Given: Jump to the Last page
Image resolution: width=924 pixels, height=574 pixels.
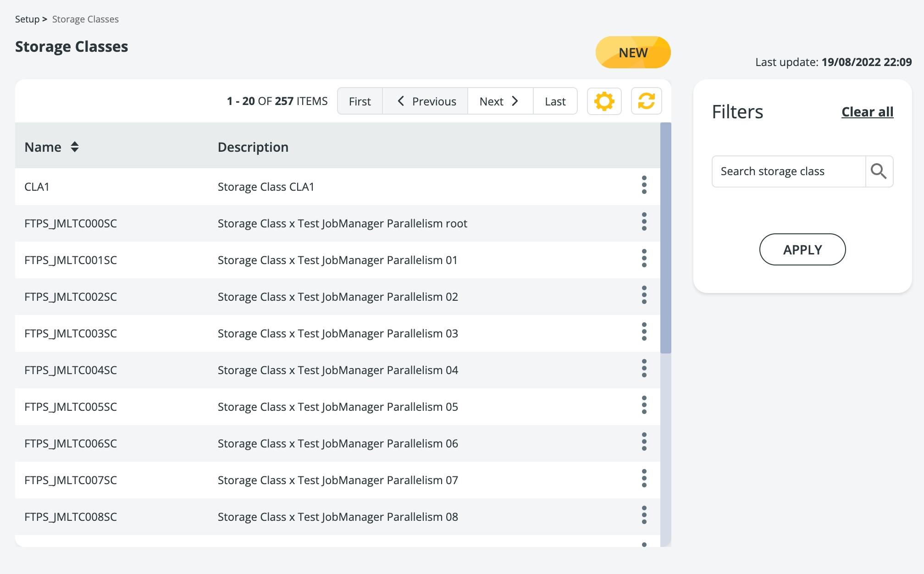Looking at the screenshot, I should [x=555, y=101].
